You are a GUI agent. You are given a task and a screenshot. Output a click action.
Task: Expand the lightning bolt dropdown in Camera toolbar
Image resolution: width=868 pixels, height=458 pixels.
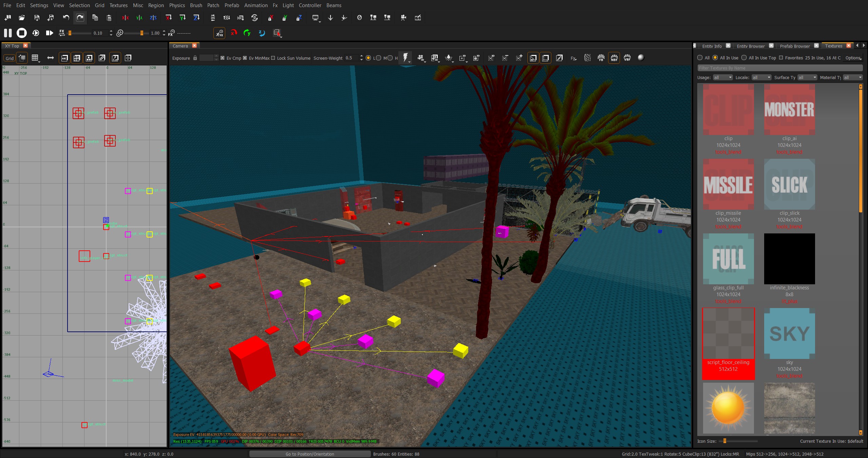tap(410, 62)
